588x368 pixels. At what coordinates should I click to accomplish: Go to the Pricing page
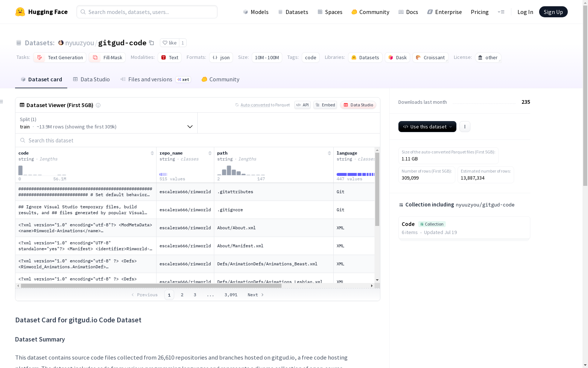pyautogui.click(x=480, y=12)
